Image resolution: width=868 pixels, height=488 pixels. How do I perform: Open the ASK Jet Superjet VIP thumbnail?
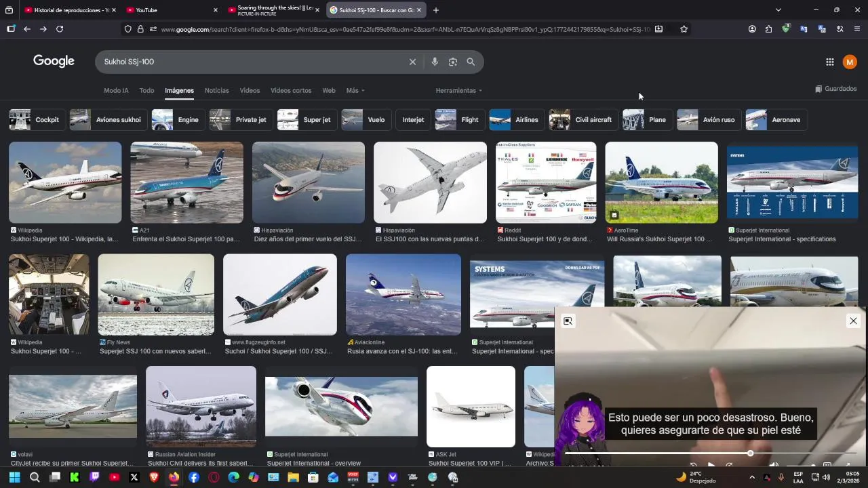[471, 407]
